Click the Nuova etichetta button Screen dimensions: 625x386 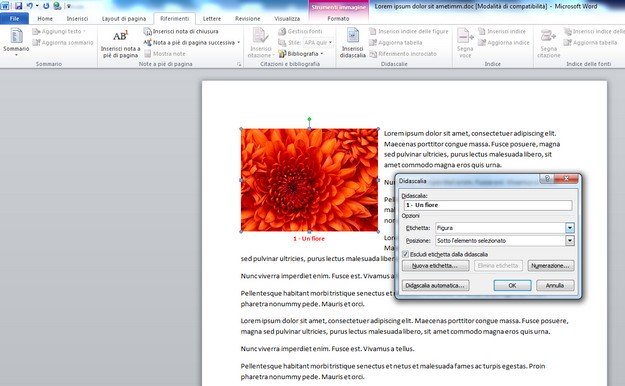pos(435,266)
